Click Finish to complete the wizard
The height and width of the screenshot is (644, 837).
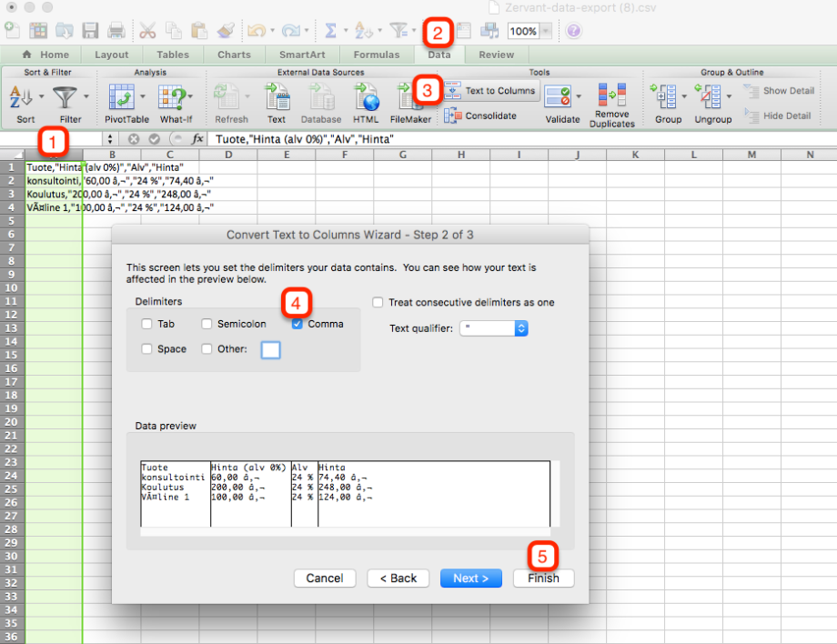543,579
